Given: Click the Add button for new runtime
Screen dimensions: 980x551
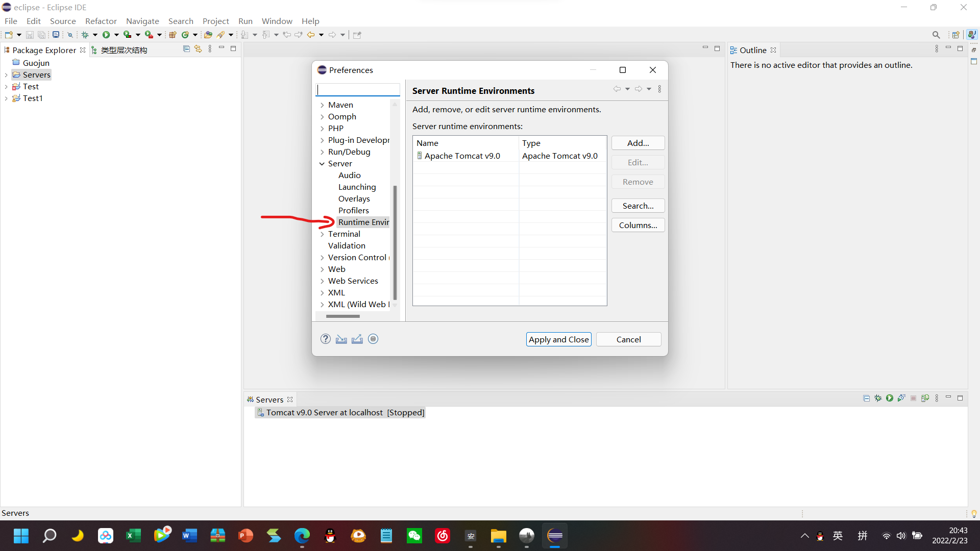Looking at the screenshot, I should 636,142.
